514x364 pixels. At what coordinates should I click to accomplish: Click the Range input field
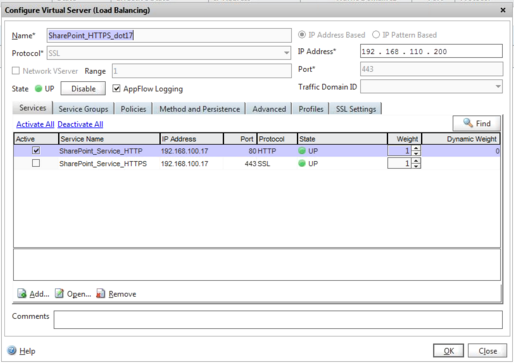pos(202,71)
